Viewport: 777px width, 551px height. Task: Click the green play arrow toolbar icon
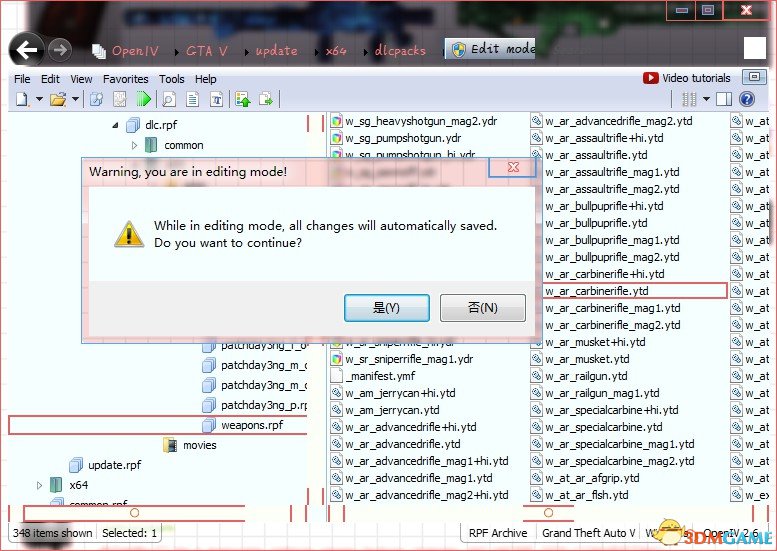click(x=144, y=99)
